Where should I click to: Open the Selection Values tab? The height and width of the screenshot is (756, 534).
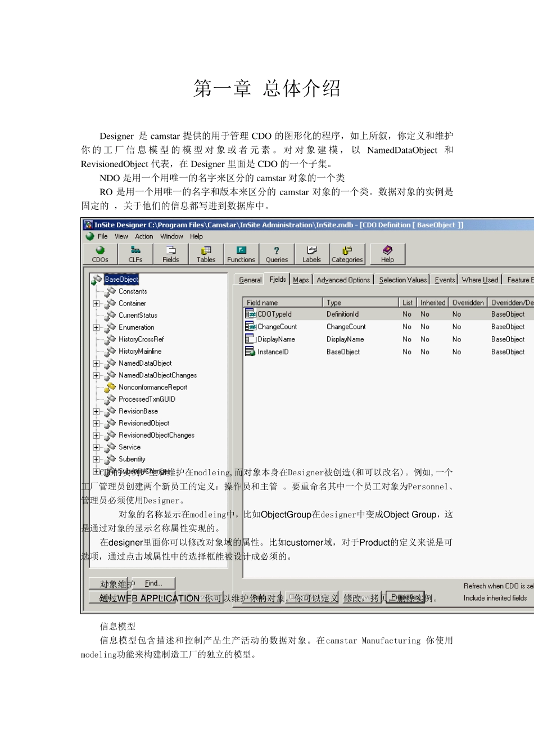pyautogui.click(x=402, y=280)
